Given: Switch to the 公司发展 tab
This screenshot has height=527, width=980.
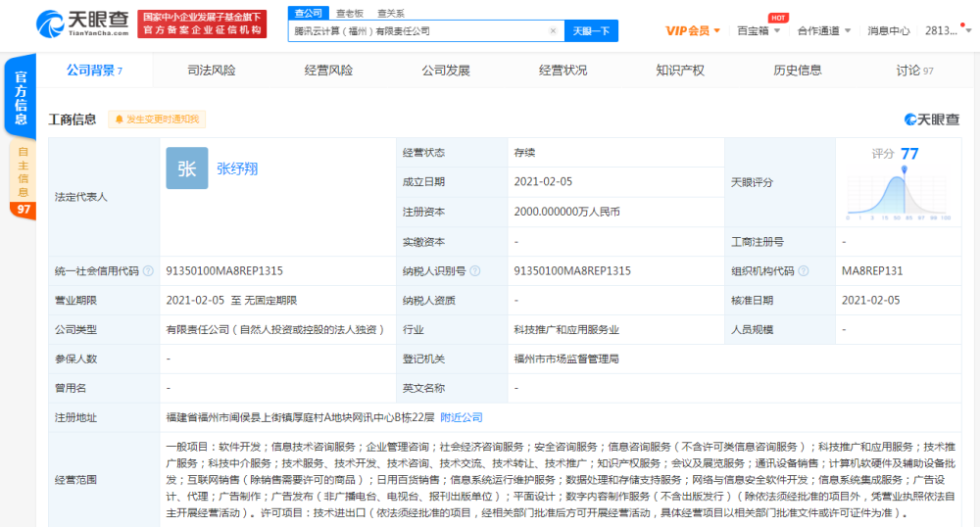Looking at the screenshot, I should point(446,71).
